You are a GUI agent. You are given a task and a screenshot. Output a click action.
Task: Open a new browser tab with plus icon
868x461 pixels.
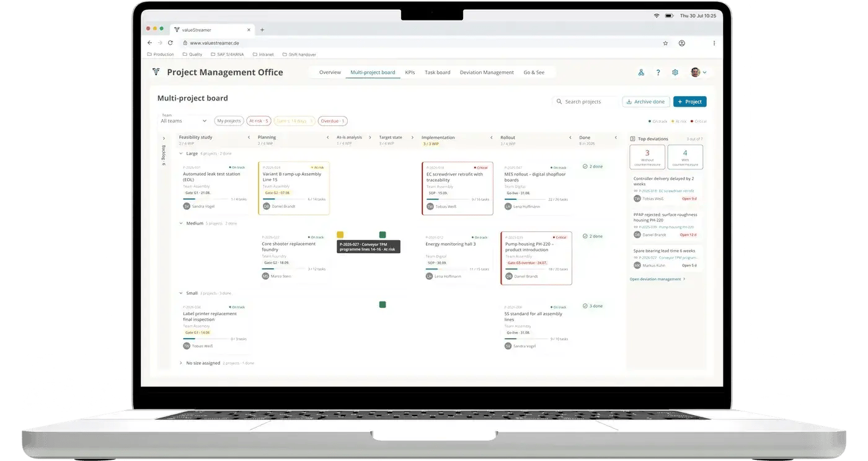click(262, 29)
